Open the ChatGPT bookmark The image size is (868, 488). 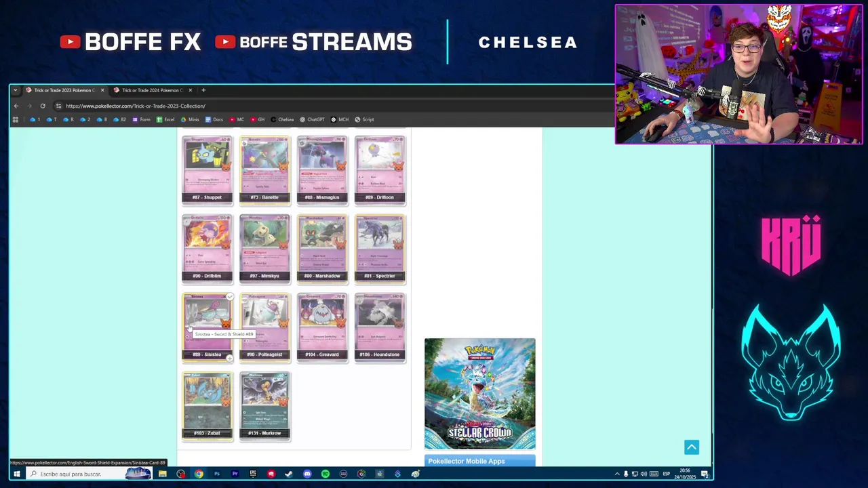click(x=312, y=119)
